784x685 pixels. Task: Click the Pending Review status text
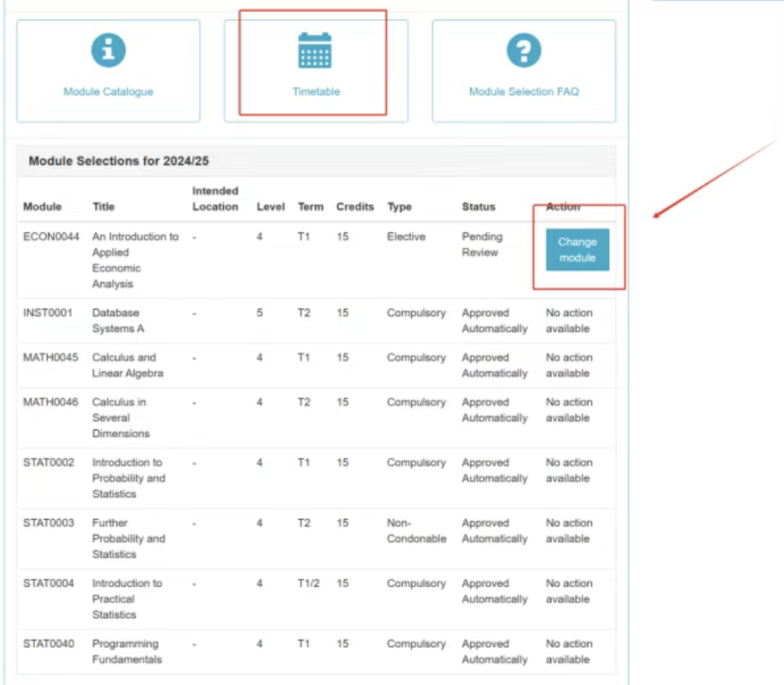tap(482, 244)
